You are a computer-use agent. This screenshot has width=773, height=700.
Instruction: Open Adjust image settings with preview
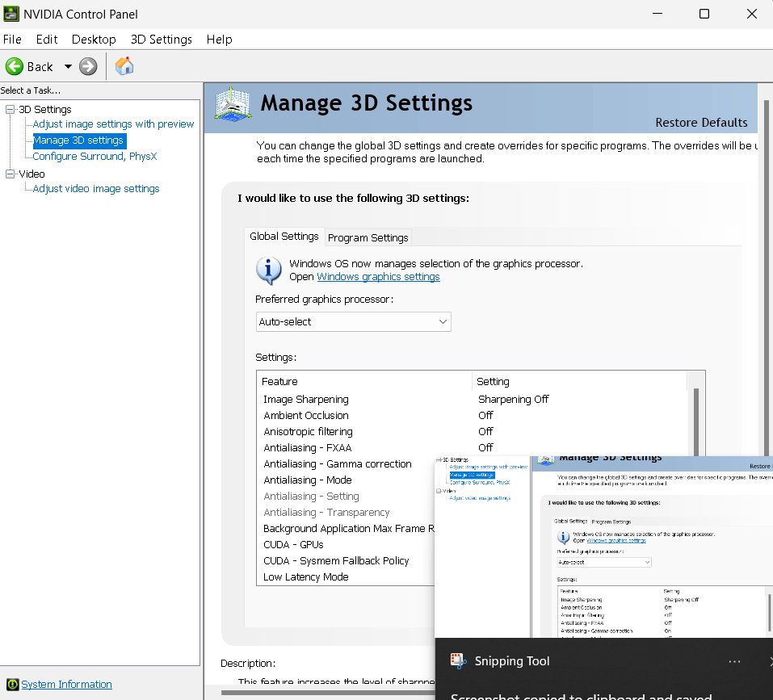[113, 124]
